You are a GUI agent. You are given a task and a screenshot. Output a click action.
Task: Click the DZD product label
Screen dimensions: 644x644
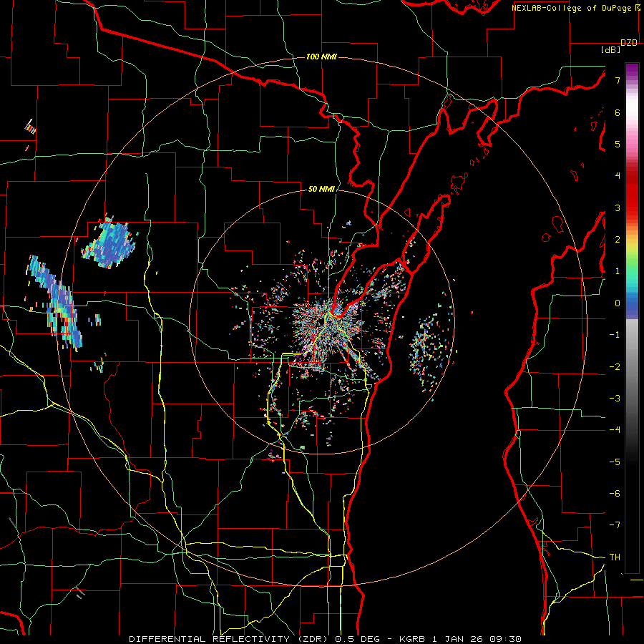(629, 43)
